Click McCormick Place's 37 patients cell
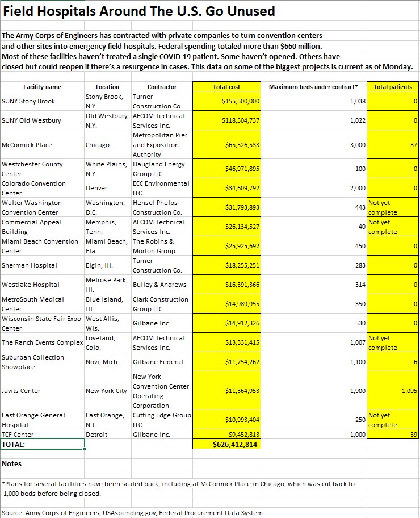 click(393, 145)
